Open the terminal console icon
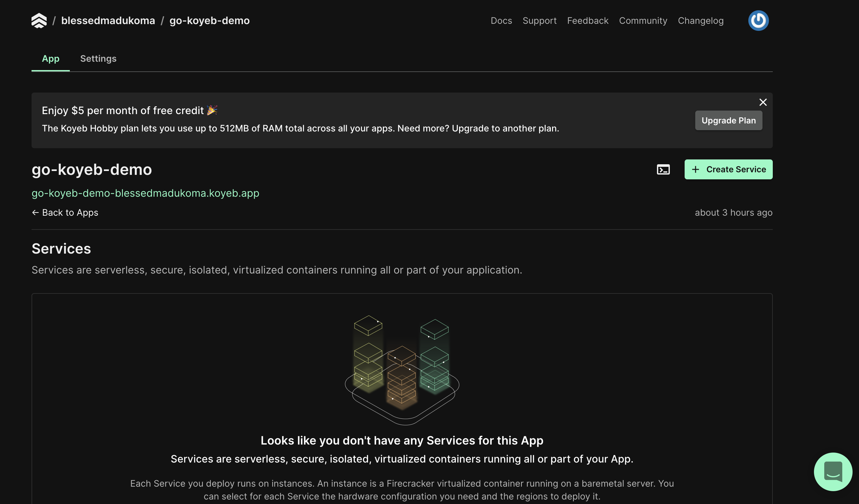Screen dimensions: 859x504 coord(663,170)
